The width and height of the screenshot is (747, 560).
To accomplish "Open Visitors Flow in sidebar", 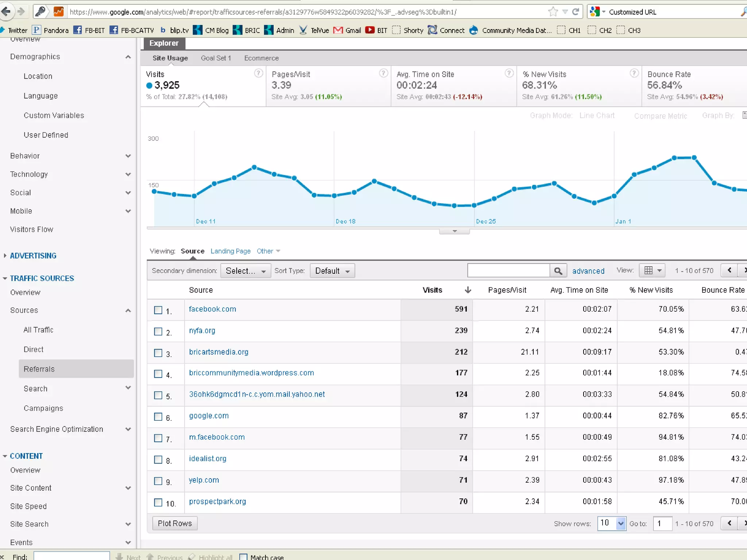I will (x=32, y=229).
